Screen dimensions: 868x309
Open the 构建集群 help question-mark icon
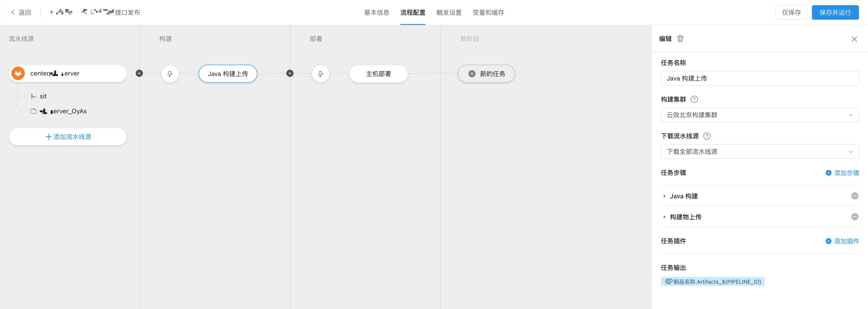tap(694, 99)
